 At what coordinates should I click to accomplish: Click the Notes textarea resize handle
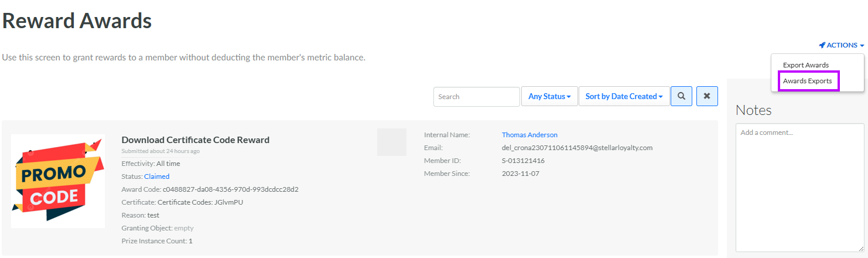(x=860, y=249)
